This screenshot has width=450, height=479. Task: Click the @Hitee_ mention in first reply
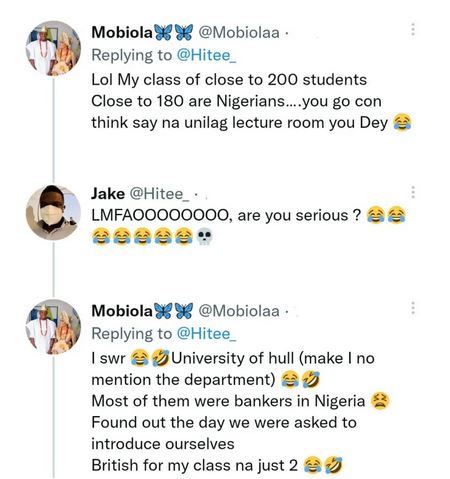tap(206, 55)
